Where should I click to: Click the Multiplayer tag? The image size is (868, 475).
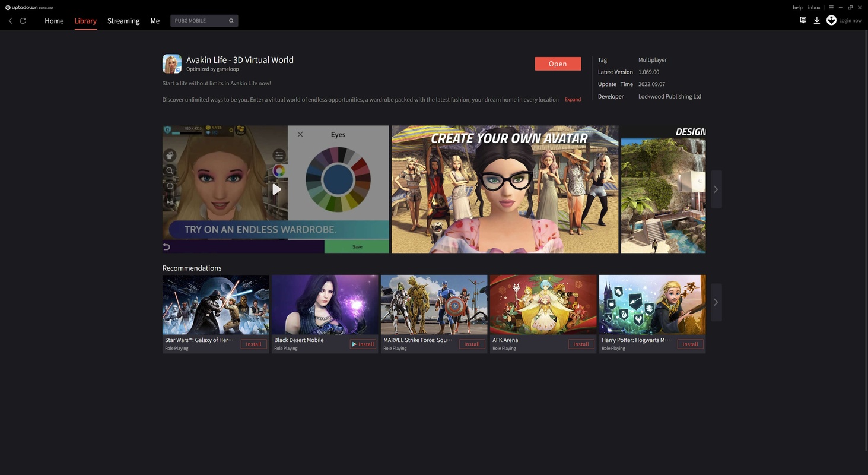(653, 60)
